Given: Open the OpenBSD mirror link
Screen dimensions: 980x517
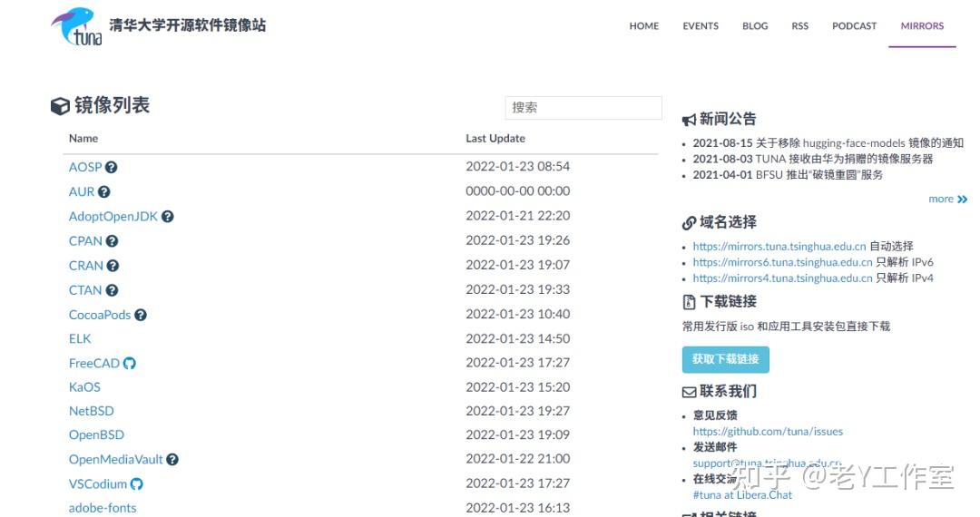Looking at the screenshot, I should pyautogui.click(x=96, y=435).
